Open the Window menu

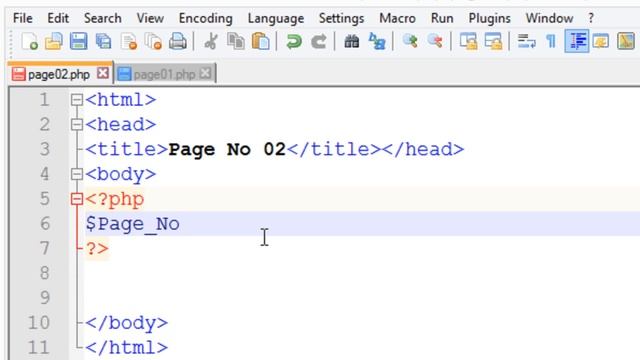click(549, 18)
